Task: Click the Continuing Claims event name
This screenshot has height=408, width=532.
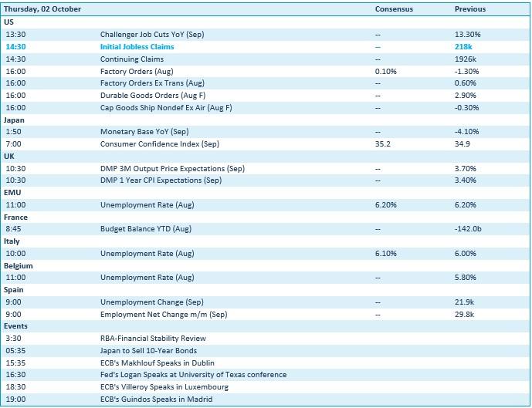Action: click(131, 59)
